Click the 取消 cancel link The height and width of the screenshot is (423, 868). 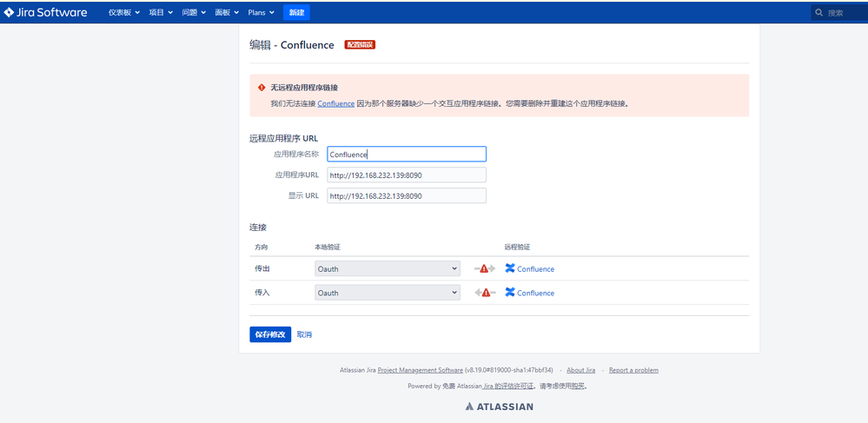point(304,334)
